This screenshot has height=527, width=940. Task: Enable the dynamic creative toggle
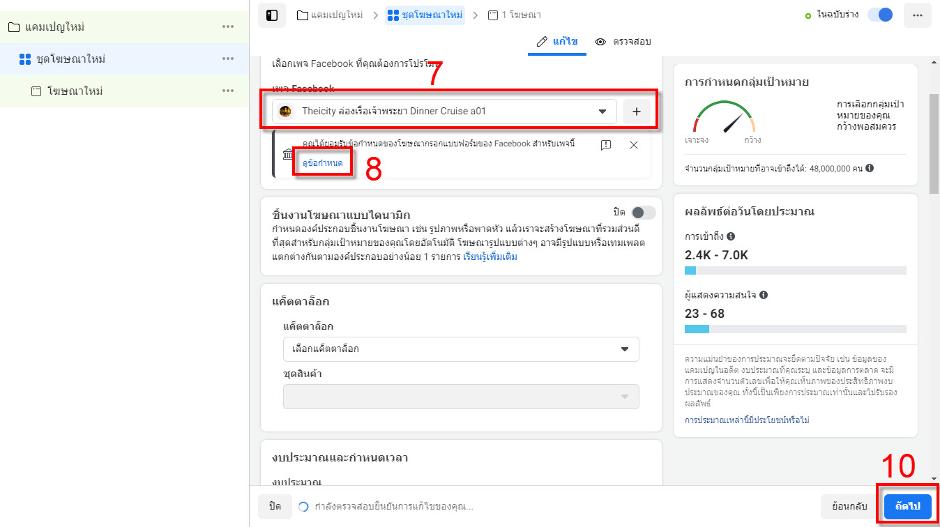[x=643, y=212]
